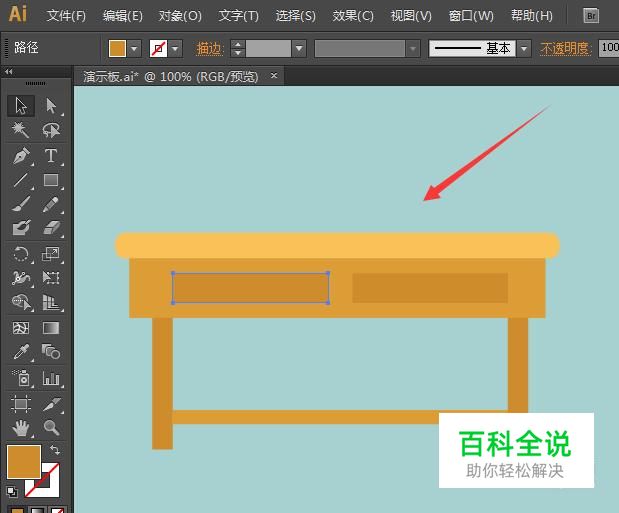Select the left drawer rectangle on desk
Screen dimensions: 619x513
coord(251,288)
